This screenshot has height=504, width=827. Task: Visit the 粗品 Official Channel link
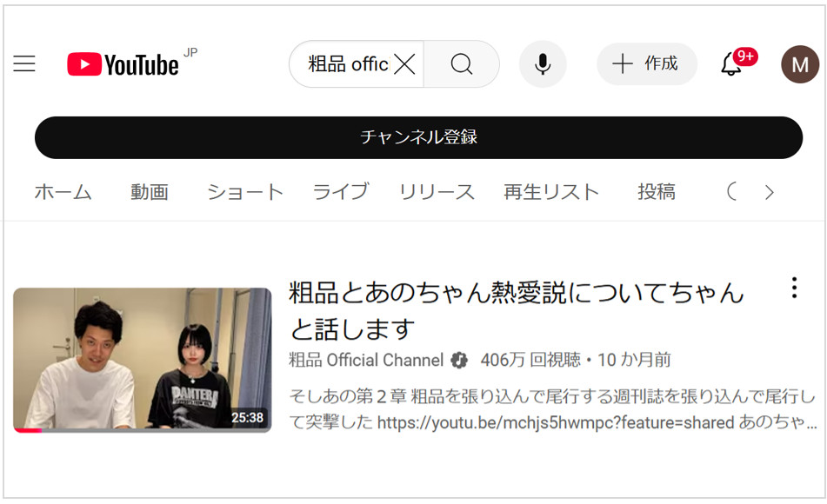(x=366, y=360)
